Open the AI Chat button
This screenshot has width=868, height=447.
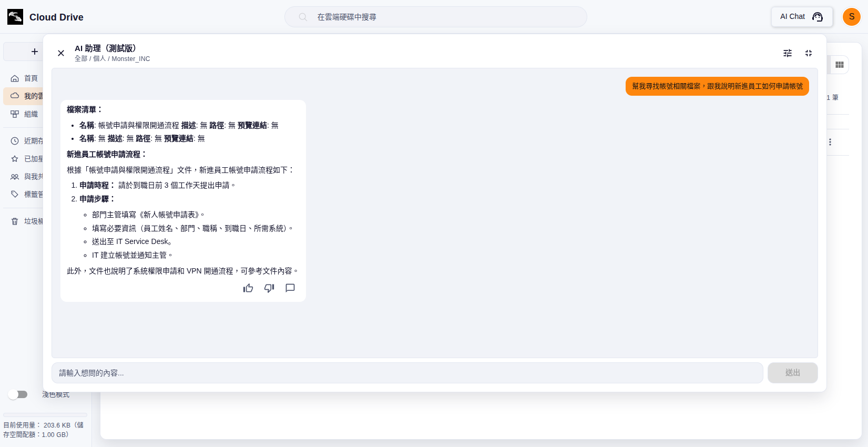tap(802, 17)
